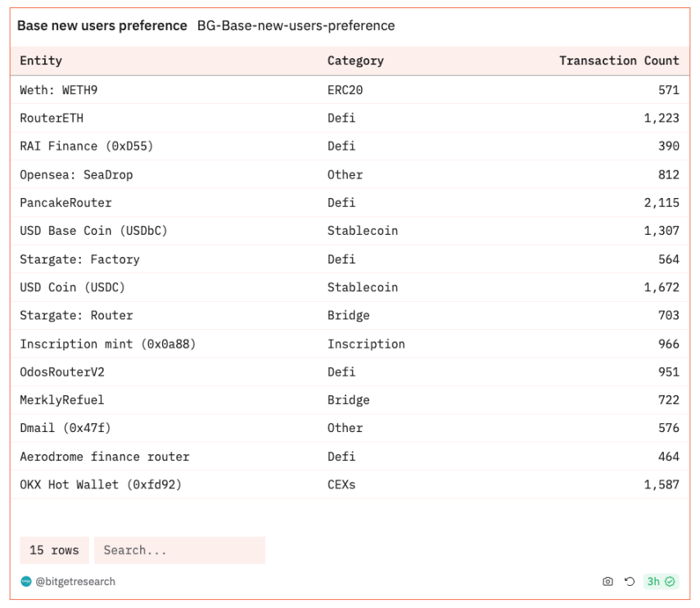Viewport: 700px width, 608px height.
Task: Click the camera screenshot icon
Action: coord(607,582)
